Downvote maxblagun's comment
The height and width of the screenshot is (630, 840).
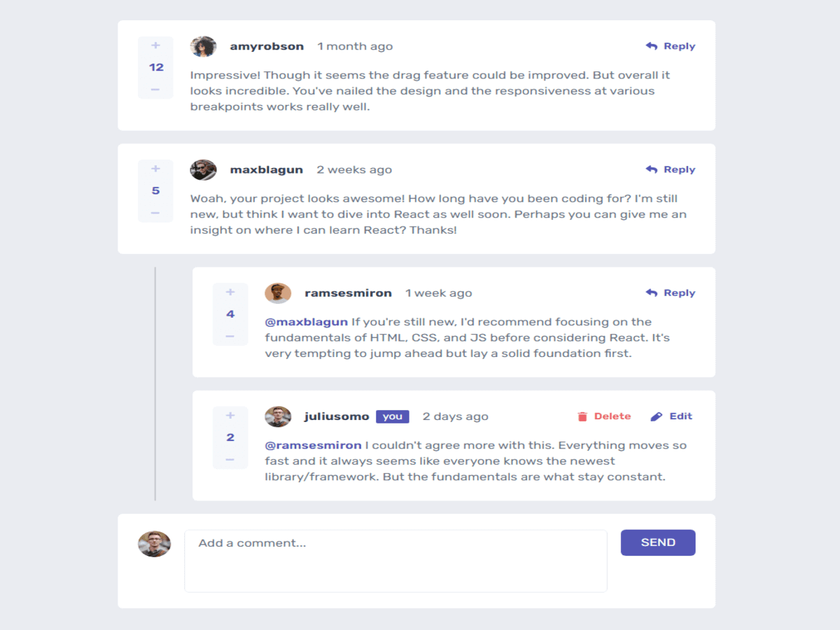[155, 213]
